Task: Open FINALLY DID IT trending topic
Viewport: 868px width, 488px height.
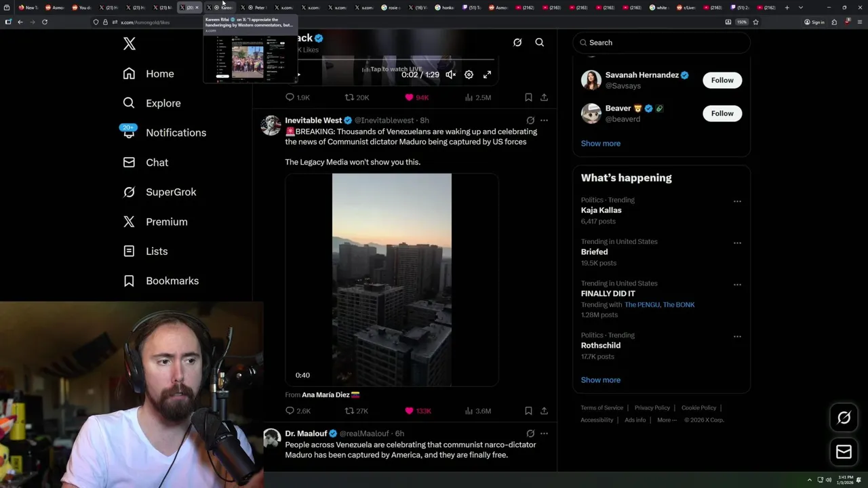Action: point(608,293)
